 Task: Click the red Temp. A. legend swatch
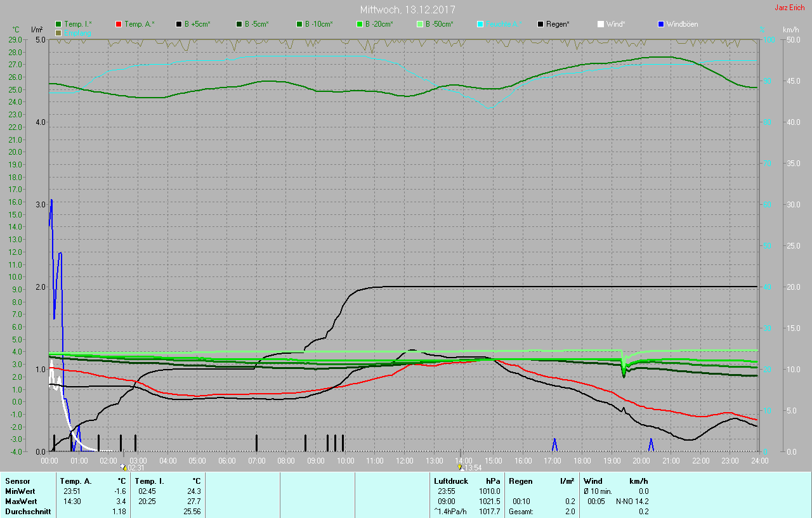pos(119,24)
